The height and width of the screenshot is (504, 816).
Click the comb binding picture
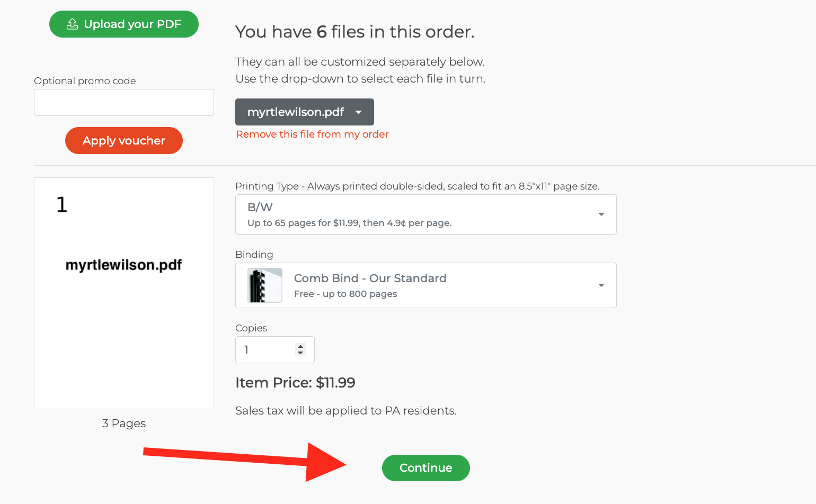pos(265,285)
